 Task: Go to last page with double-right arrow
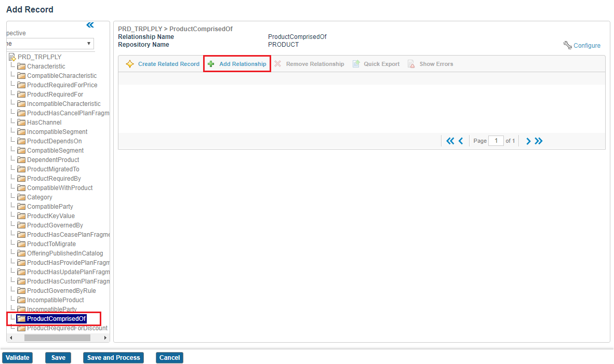[x=539, y=141]
